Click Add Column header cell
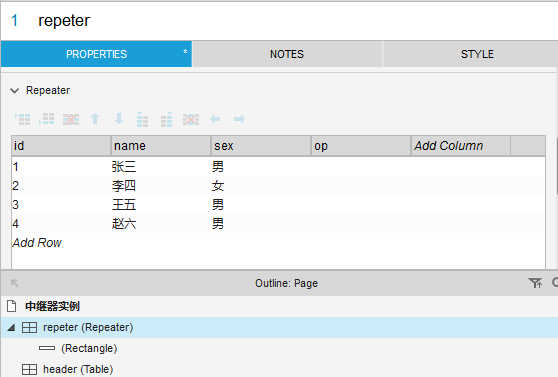 point(460,146)
